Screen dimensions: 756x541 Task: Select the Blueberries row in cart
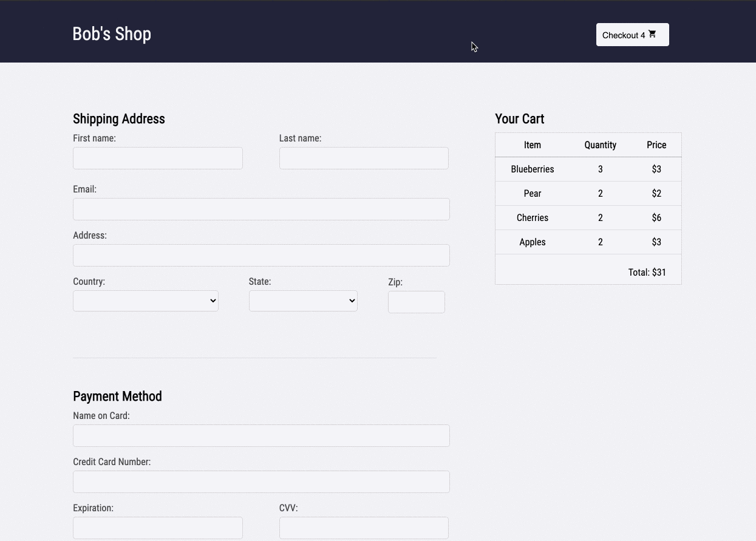[533, 169]
